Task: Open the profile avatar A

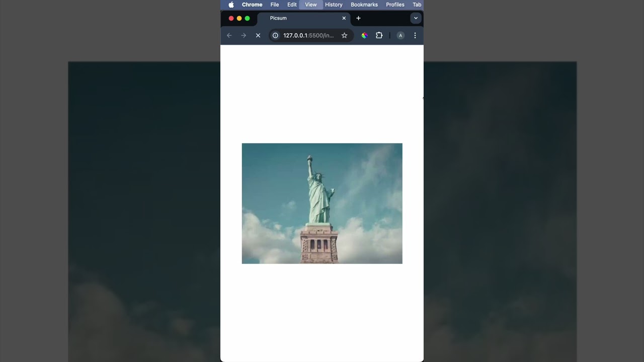Action: pos(400,35)
